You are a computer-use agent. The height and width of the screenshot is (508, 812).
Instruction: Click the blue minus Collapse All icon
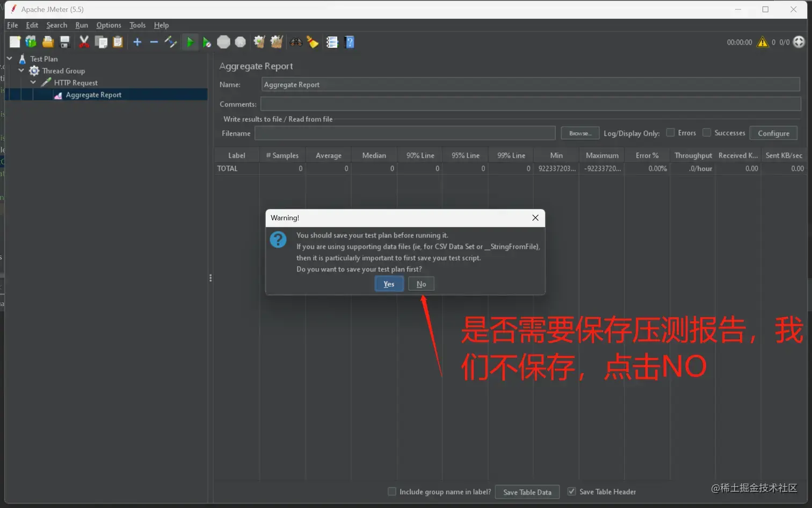coord(154,42)
